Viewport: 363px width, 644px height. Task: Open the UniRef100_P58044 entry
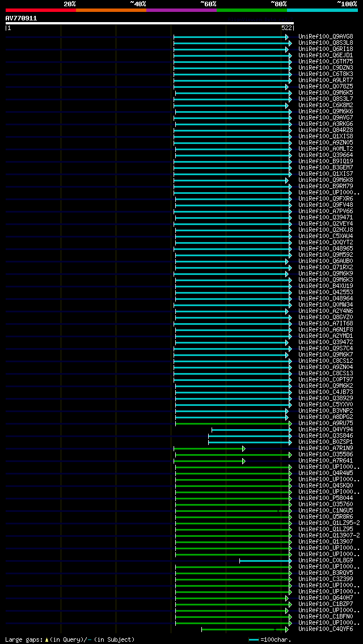coord(326,498)
